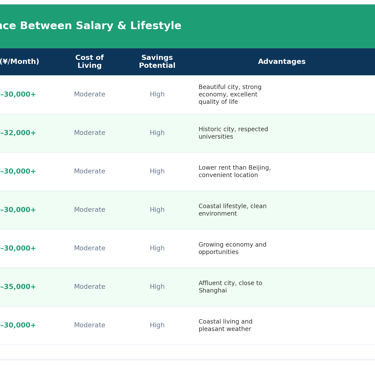Click 'High' in the Coastal lifestyle row
The image size is (375, 366).
tap(157, 210)
